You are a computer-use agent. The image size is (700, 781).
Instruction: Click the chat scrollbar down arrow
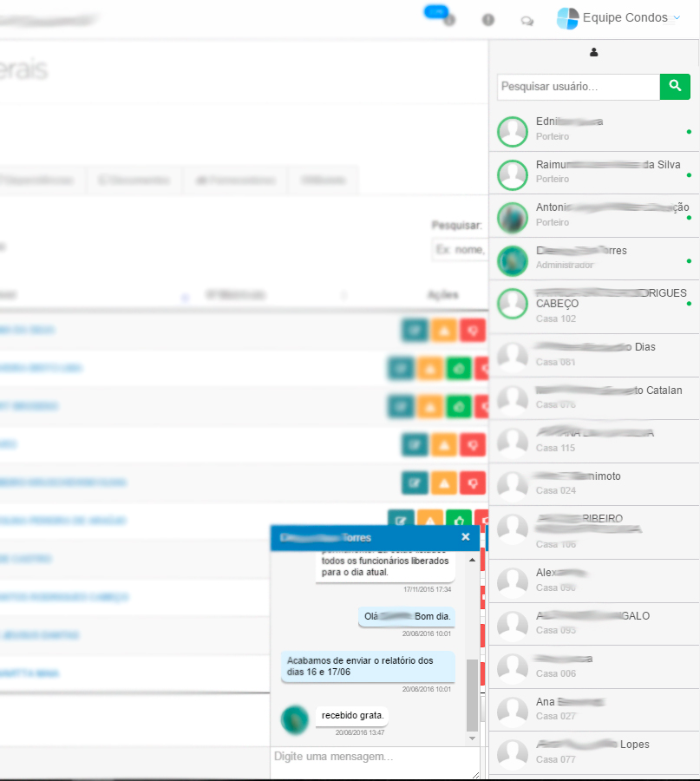(473, 738)
